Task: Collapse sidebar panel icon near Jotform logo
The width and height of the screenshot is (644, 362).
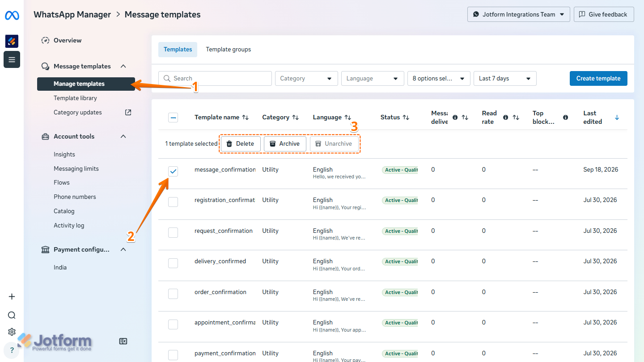Action: click(x=123, y=341)
